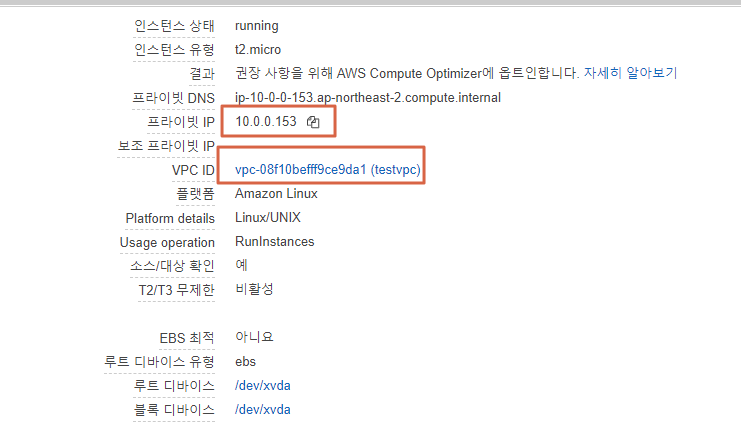Image resolution: width=741 pixels, height=429 pixels.
Task: Click the 인스턴스 상태 label
Action: (x=174, y=26)
